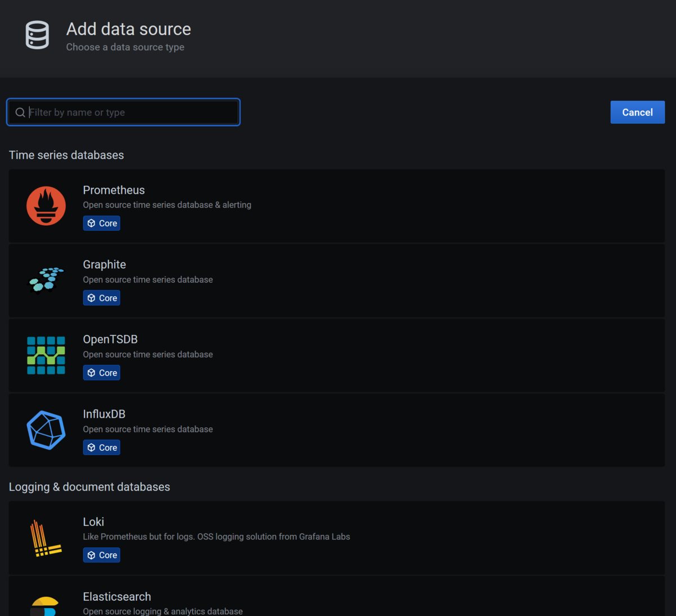Click the OpenTSDB grid logo icon
Viewport: 676px width, 616px height.
click(46, 355)
